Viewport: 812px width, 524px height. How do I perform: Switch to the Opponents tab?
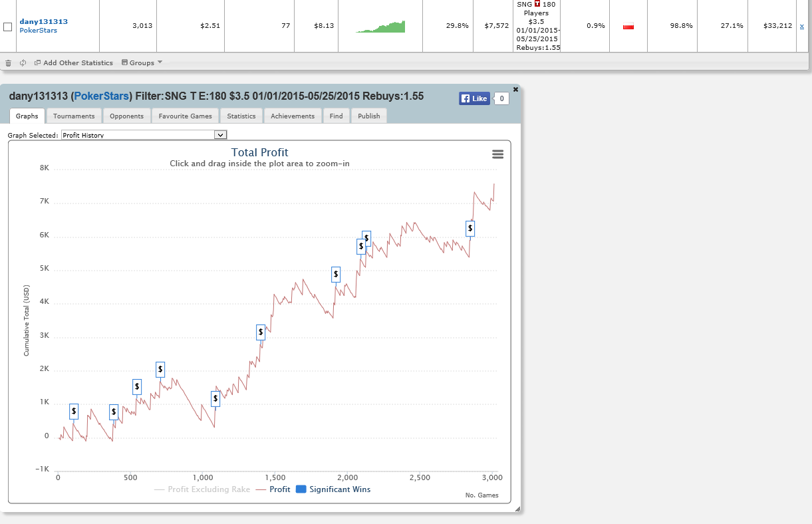[x=126, y=116]
